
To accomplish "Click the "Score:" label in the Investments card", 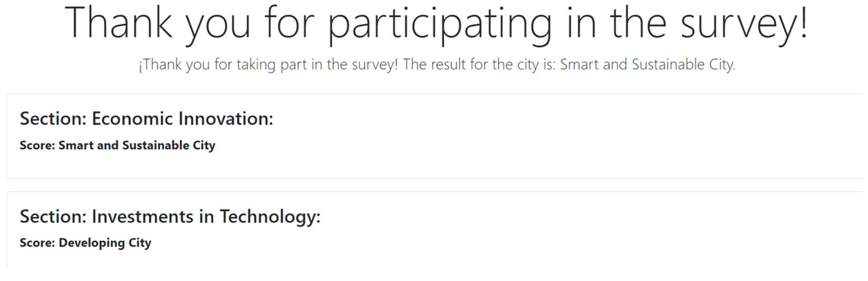I will (x=37, y=242).
